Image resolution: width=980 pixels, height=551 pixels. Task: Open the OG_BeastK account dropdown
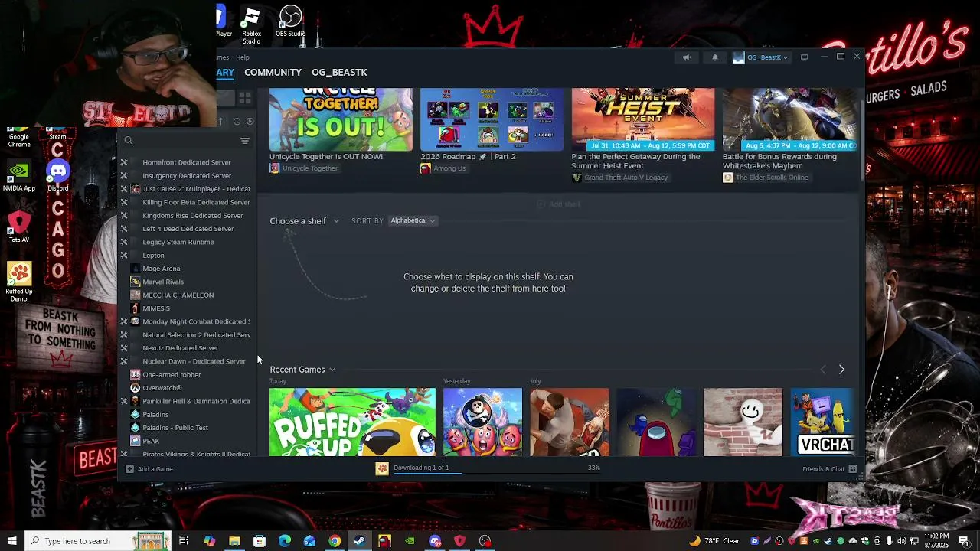pos(760,57)
